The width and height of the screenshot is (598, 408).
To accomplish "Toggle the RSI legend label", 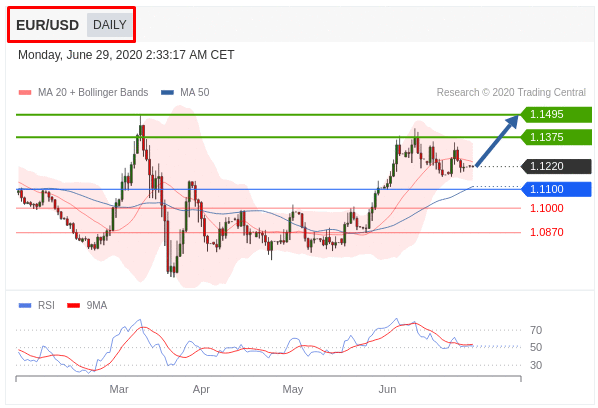I will 46,305.
